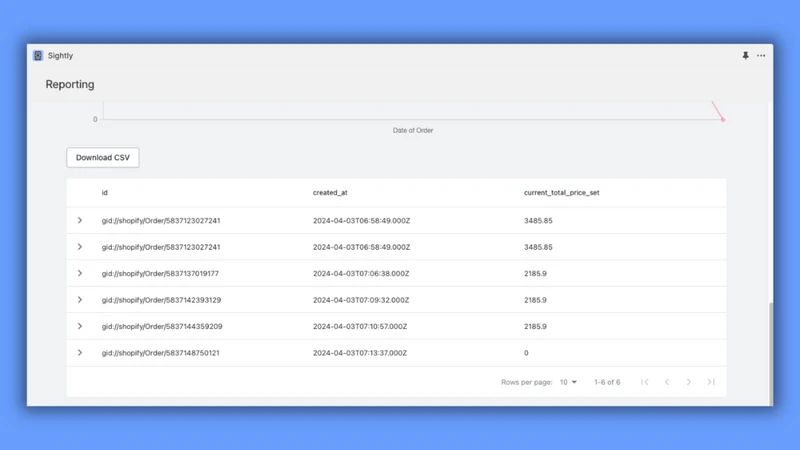This screenshot has width=800, height=450.
Task: Click the Reporting page heading
Action: tap(70, 84)
